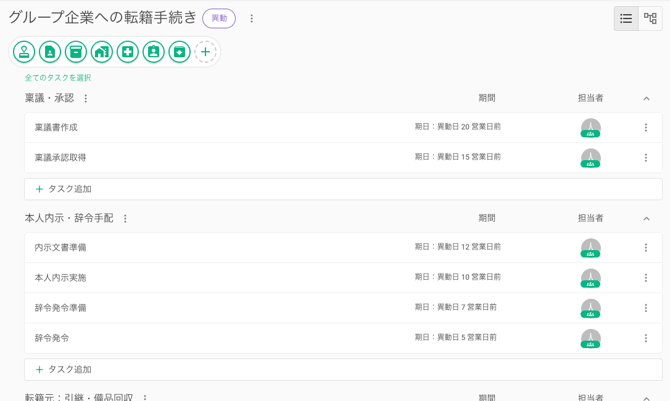Click the stamp approval icon in the toolbar
This screenshot has height=401, width=670.
coord(24,52)
